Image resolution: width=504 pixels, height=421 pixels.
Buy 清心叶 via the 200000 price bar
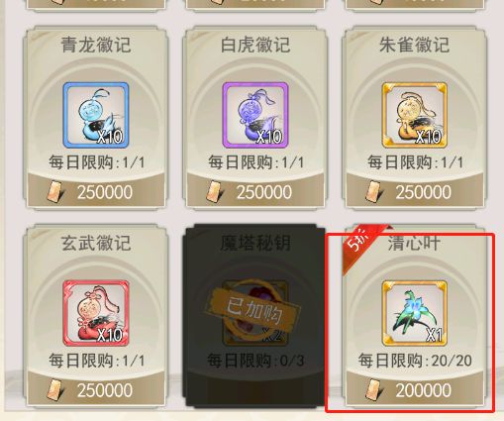click(x=415, y=389)
